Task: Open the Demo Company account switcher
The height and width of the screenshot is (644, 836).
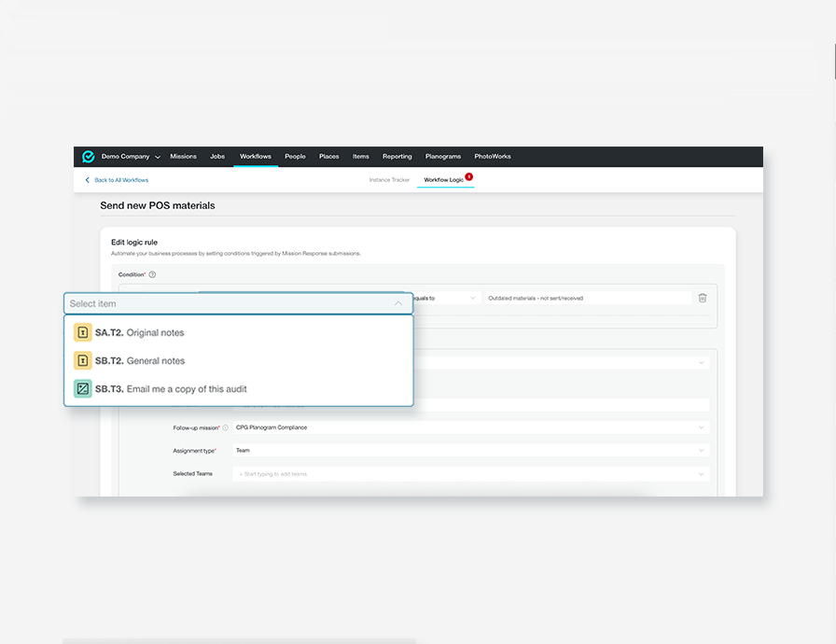Action: click(x=127, y=157)
